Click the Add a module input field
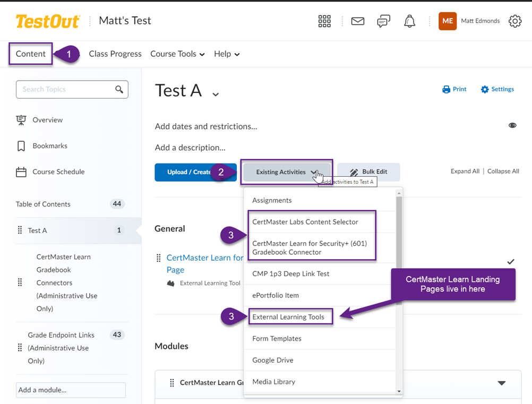This screenshot has width=532, height=404. coord(71,390)
